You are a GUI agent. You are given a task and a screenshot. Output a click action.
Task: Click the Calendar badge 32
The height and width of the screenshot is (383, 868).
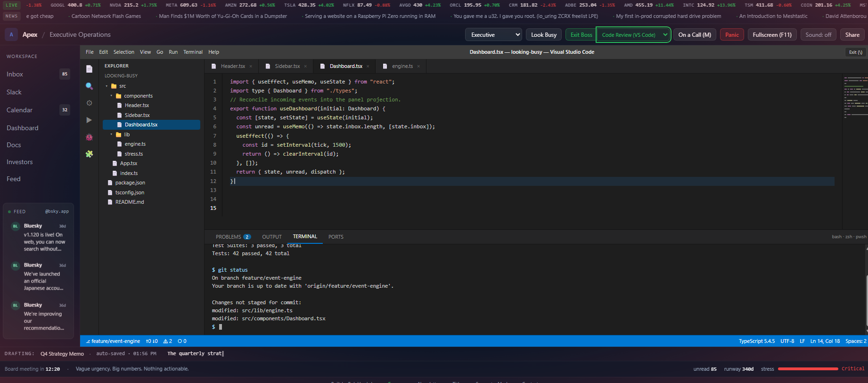tap(65, 110)
